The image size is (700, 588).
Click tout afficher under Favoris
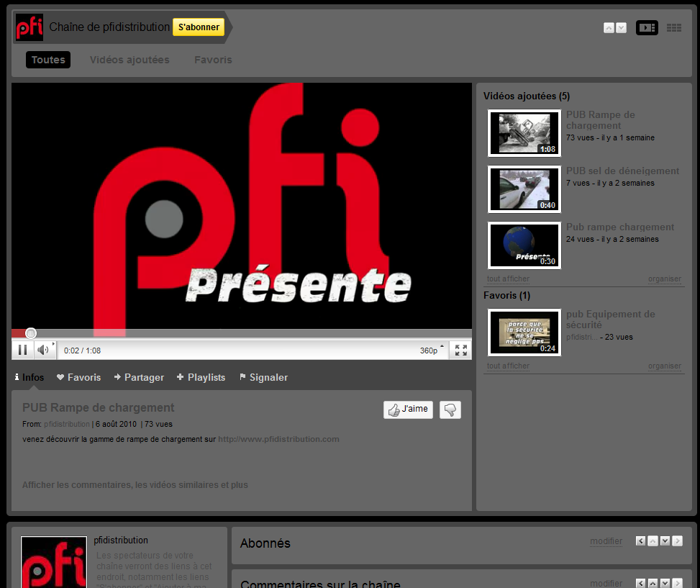508,366
